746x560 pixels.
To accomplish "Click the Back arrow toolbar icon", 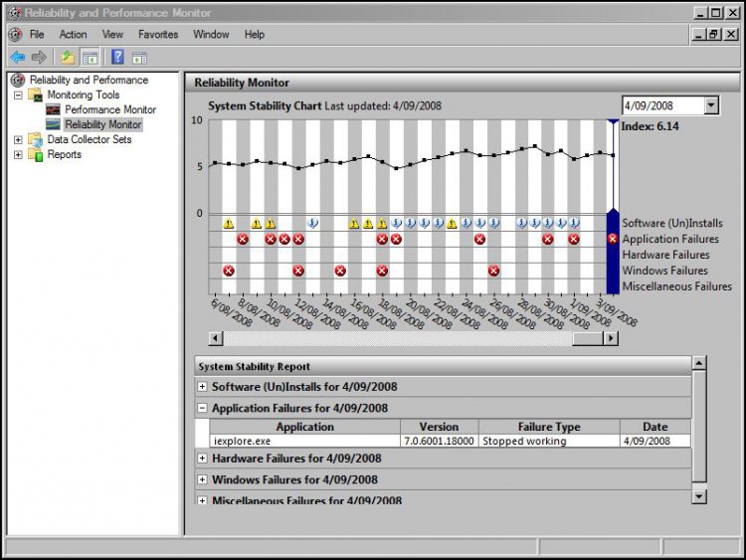I will tap(18, 58).
